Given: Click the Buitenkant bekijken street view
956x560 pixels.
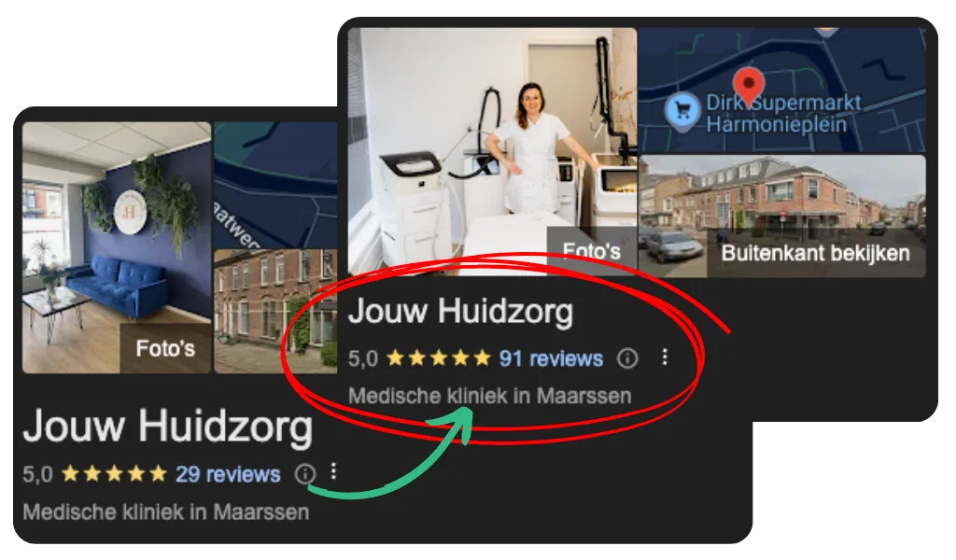Looking at the screenshot, I should click(x=781, y=217).
